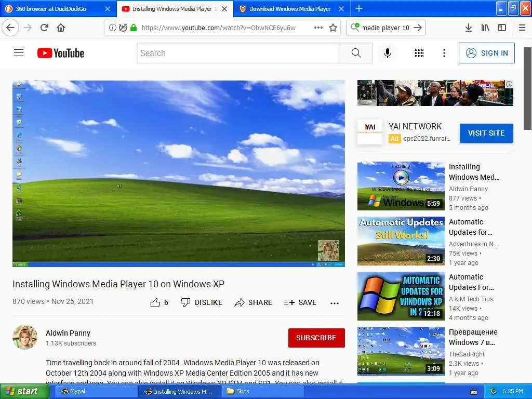Click the page vertical scrollbar thumb
Image resolution: width=532 pixels, height=399 pixels.
coord(528,88)
